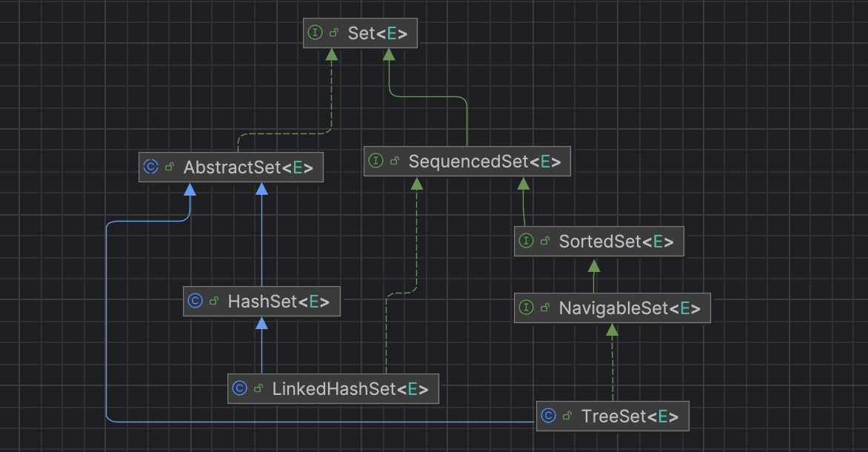Select the Set<E> node label
Screen dimensions: 868x452
pyautogui.click(x=378, y=34)
